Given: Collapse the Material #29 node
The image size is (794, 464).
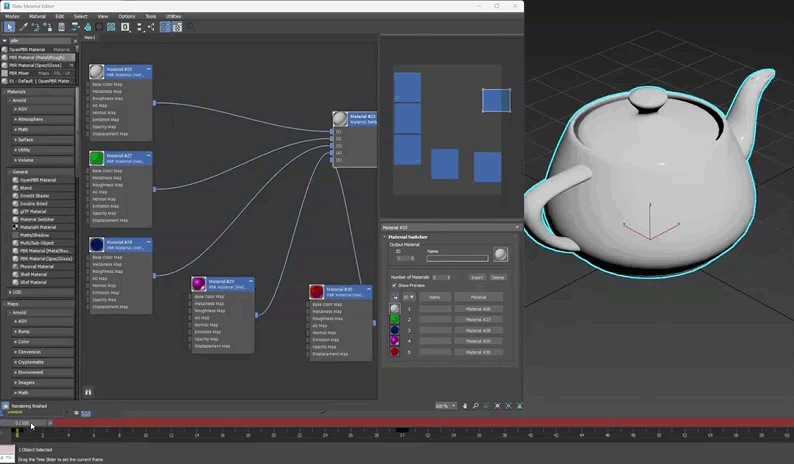Looking at the screenshot, I should [251, 281].
